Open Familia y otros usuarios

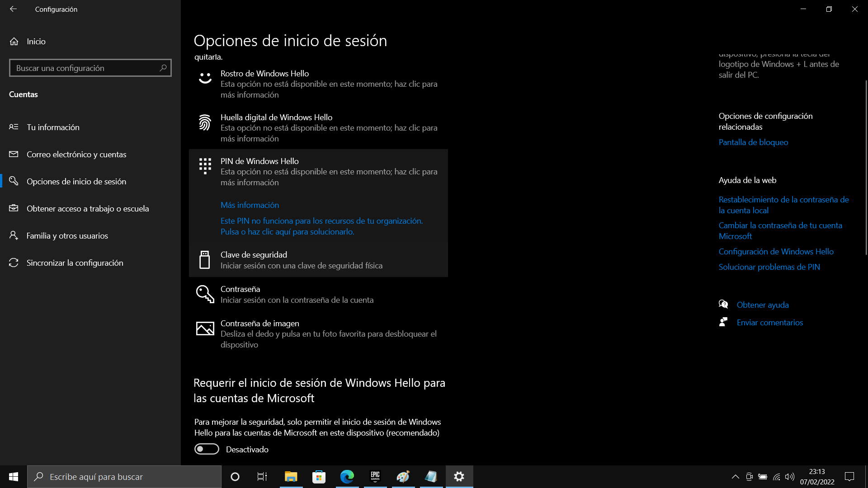(67, 236)
